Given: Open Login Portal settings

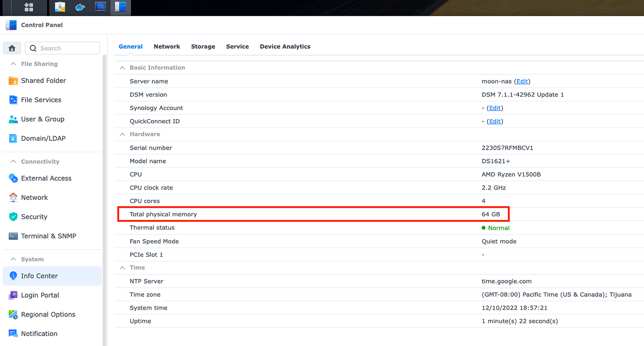Looking at the screenshot, I should tap(52, 295).
